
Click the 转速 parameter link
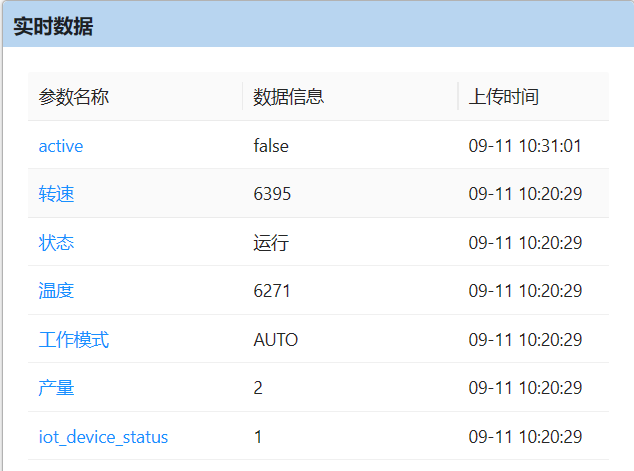coord(56,194)
